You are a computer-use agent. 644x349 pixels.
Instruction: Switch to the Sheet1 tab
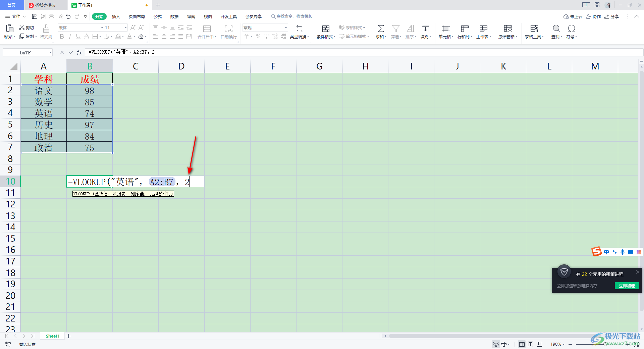[52, 336]
